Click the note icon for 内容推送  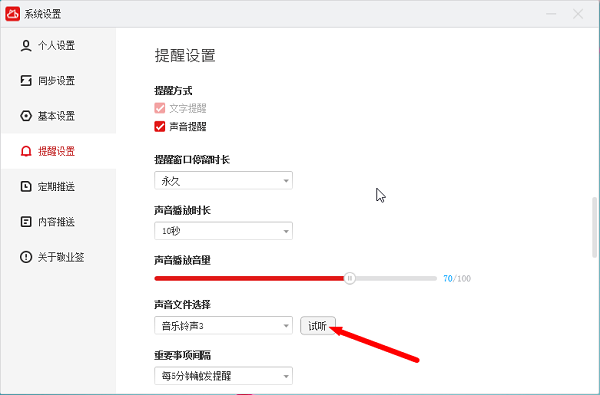coord(26,222)
